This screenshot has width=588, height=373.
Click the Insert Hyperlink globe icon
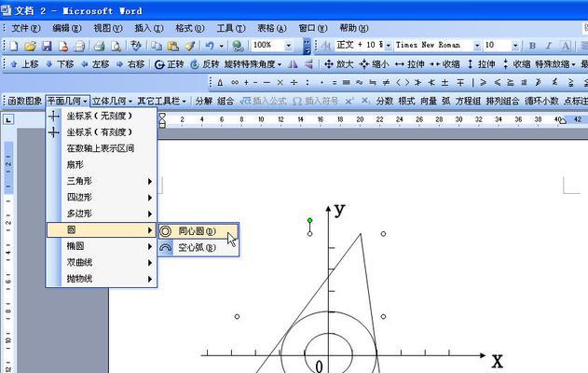point(238,46)
